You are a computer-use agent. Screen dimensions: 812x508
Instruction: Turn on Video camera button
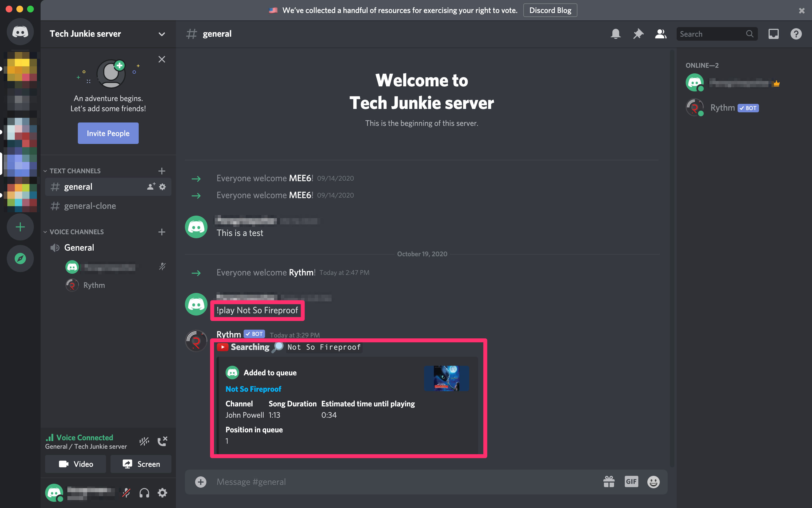coord(76,464)
